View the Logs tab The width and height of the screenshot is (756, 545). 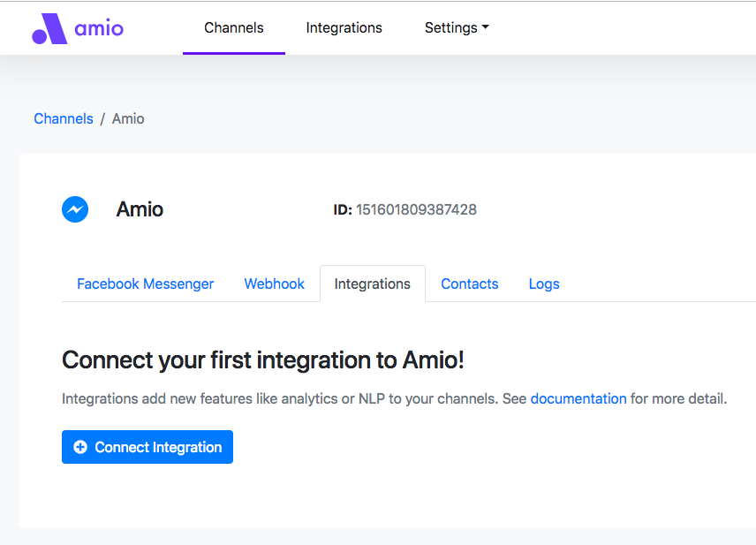coord(544,284)
